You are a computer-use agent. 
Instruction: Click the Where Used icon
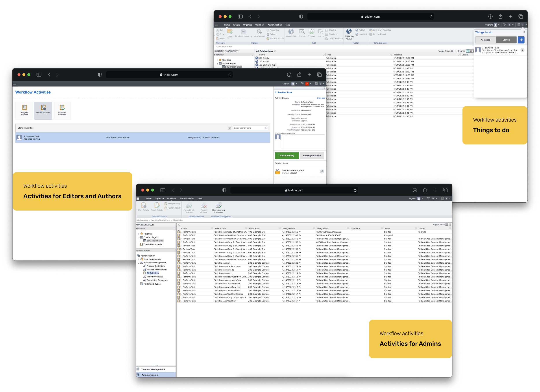pyautogui.click(x=259, y=33)
